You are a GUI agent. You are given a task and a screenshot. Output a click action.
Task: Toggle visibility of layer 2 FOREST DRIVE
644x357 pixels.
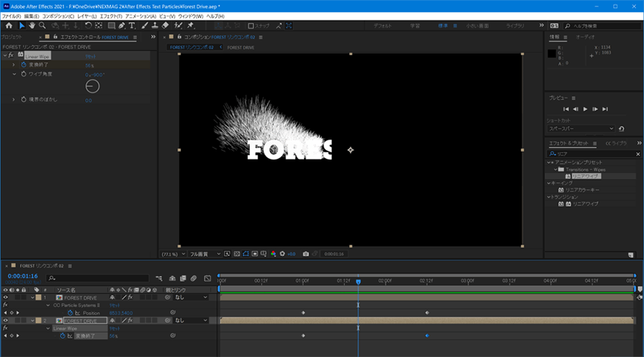coord(6,321)
